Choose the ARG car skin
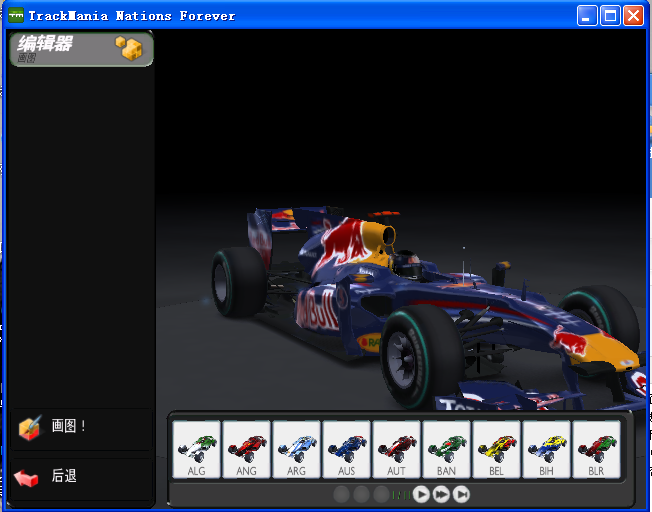The image size is (652, 512). click(296, 449)
